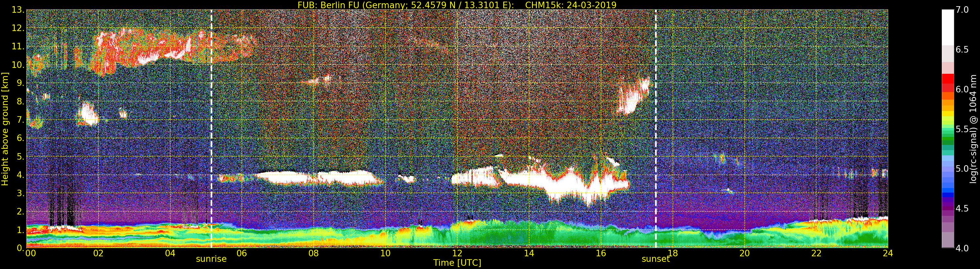Image resolution: width=980 pixels, height=269 pixels.
Task: Click the height axis tick label '4.'
Action: point(20,175)
